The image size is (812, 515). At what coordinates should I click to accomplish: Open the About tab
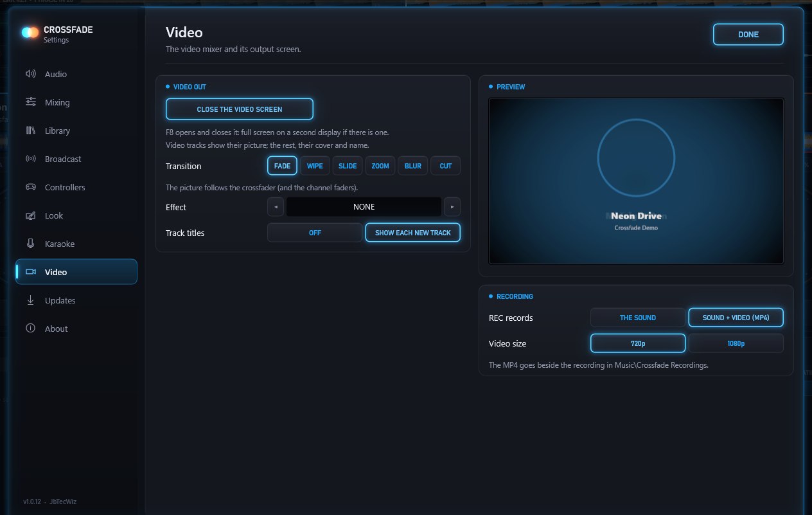pos(76,329)
